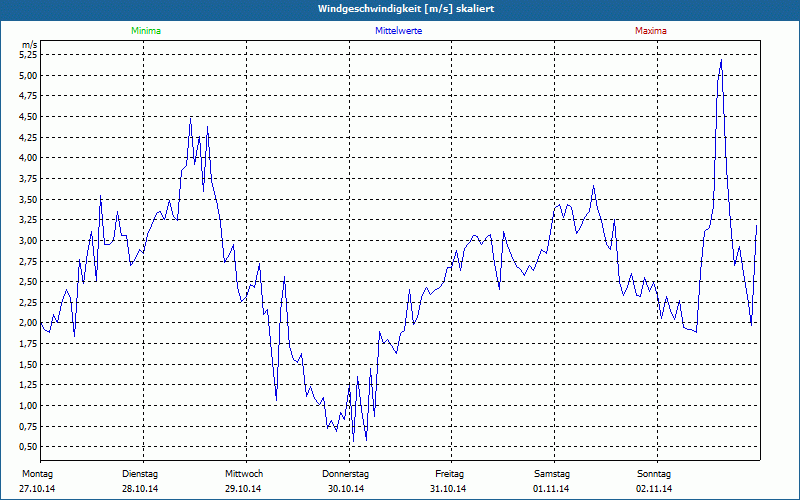Viewport: 800px width, 500px height.
Task: Click the 1,75 y-axis value
Action: pyautogui.click(x=29, y=343)
